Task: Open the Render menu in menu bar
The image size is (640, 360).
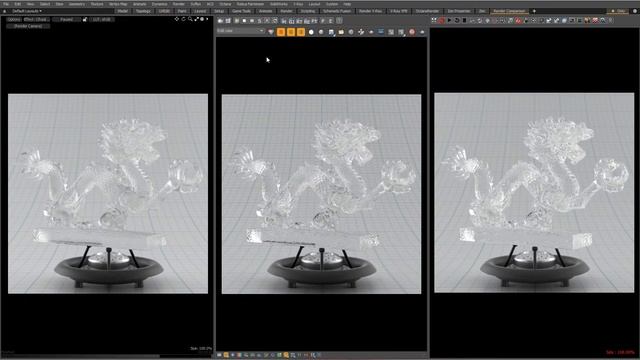Action: tap(178, 4)
